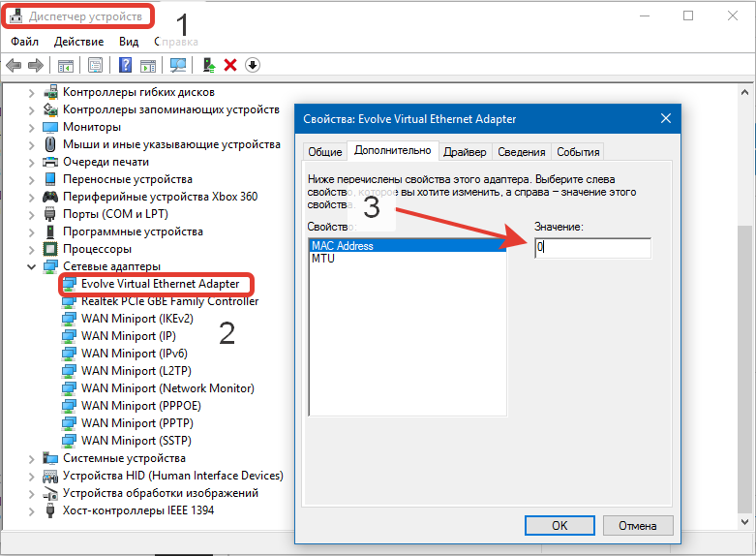The image size is (756, 556).
Task: Open the Действие menu
Action: click(x=78, y=42)
